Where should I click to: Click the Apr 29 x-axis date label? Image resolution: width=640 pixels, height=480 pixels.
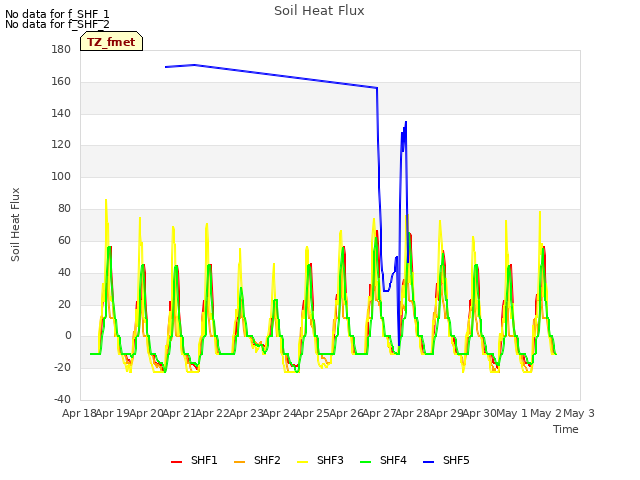[x=446, y=413]
